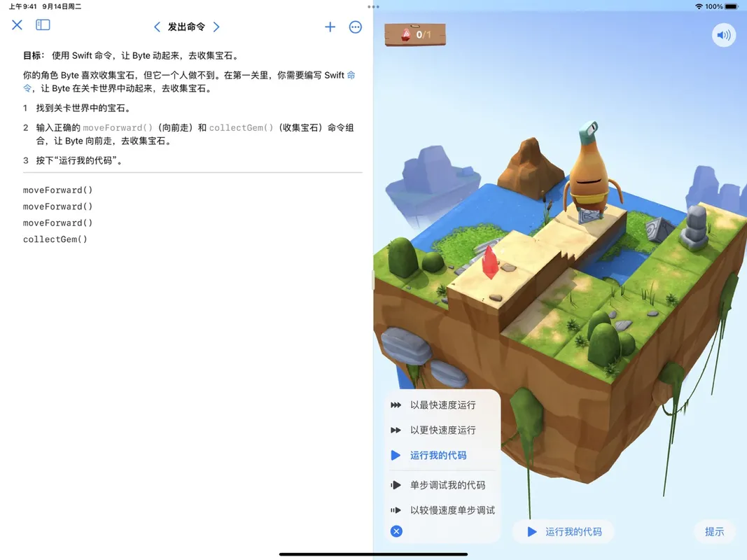This screenshot has width=747, height=560.
Task: Tap the split view divider handle
Action: (373, 280)
